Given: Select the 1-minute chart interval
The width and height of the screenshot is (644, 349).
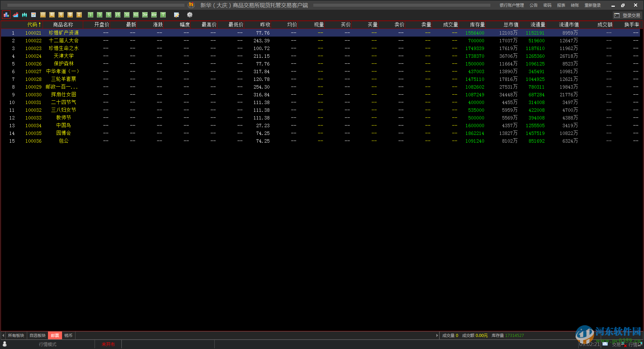Looking at the screenshot, I should tap(91, 15).
